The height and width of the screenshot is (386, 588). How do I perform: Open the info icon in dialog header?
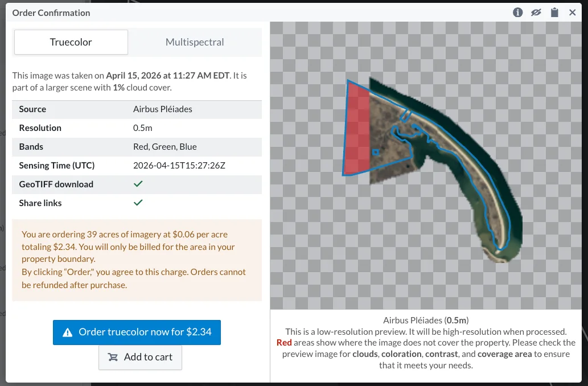click(x=517, y=13)
